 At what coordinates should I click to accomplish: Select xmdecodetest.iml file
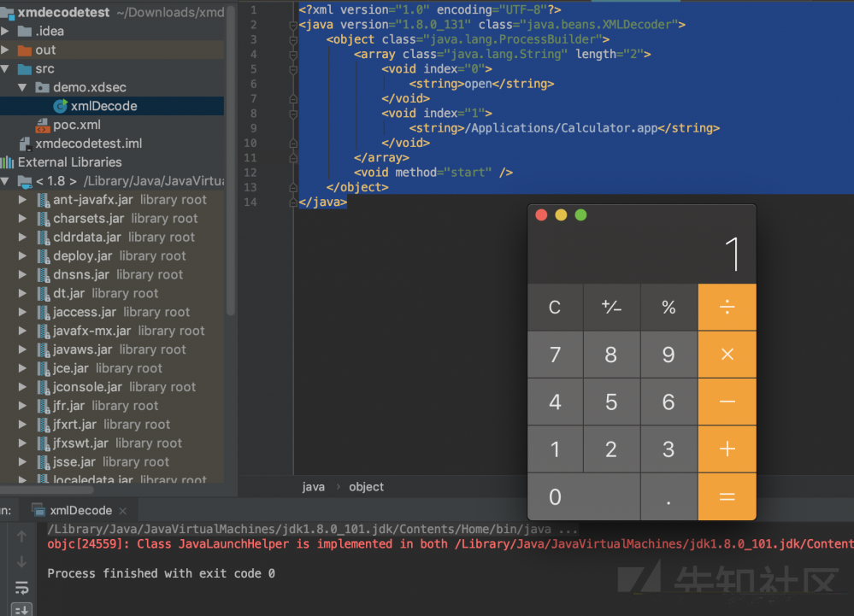[x=89, y=144]
